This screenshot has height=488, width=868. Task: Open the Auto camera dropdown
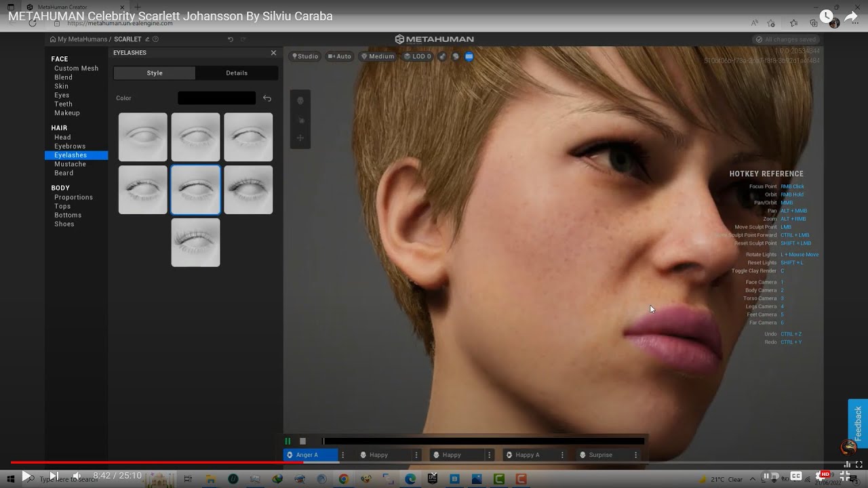coord(340,56)
